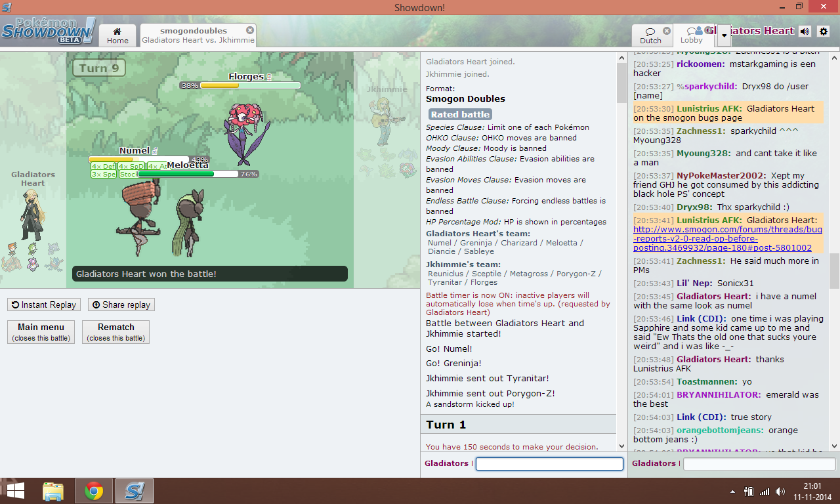Open the tab overflow dropdown arrow
840x504 pixels.
click(724, 35)
